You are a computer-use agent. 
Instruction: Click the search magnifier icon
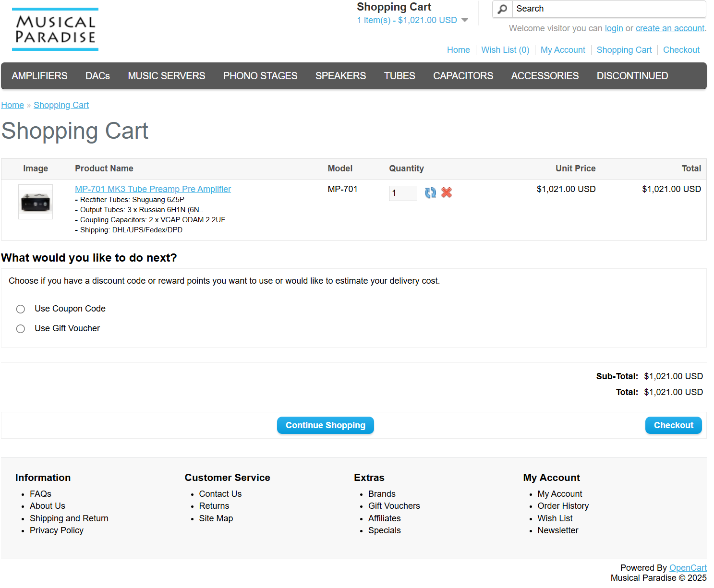pyautogui.click(x=502, y=9)
